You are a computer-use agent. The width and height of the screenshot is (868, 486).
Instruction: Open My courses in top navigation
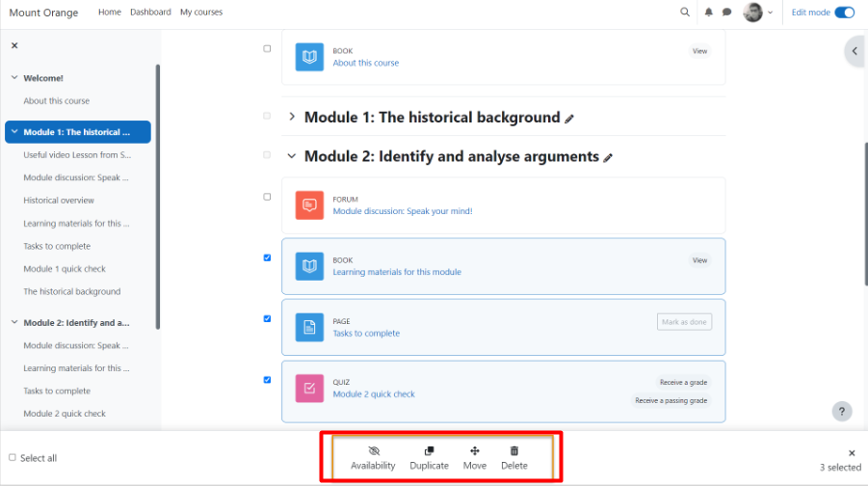(201, 13)
